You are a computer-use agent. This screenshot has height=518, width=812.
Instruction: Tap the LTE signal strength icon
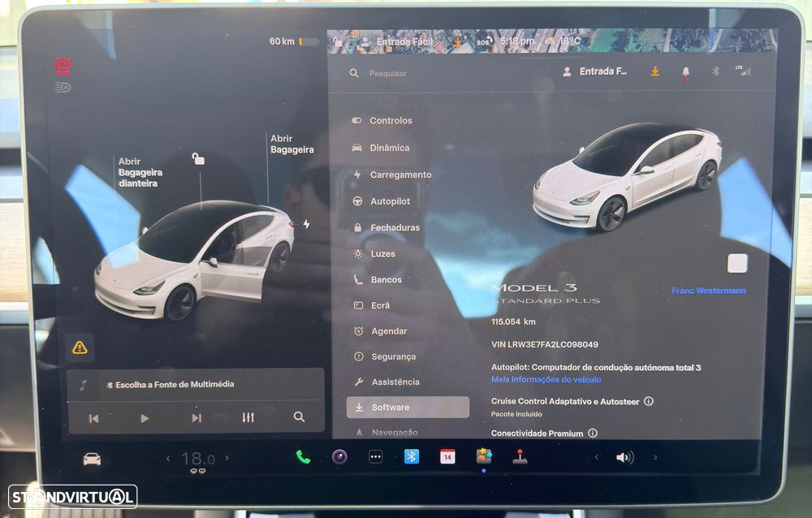(x=743, y=71)
